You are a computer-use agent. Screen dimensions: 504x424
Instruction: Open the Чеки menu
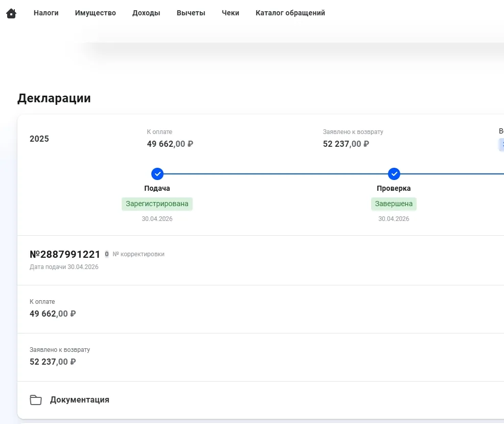point(231,13)
